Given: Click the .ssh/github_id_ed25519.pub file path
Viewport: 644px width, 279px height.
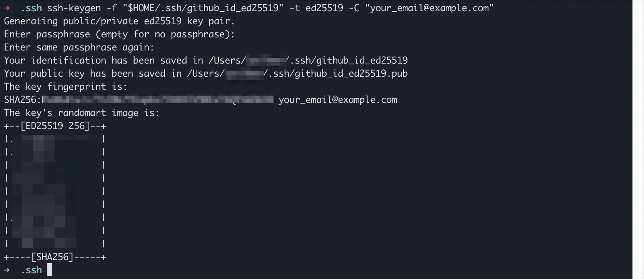Looking at the screenshot, I should pyautogui.click(x=338, y=74).
